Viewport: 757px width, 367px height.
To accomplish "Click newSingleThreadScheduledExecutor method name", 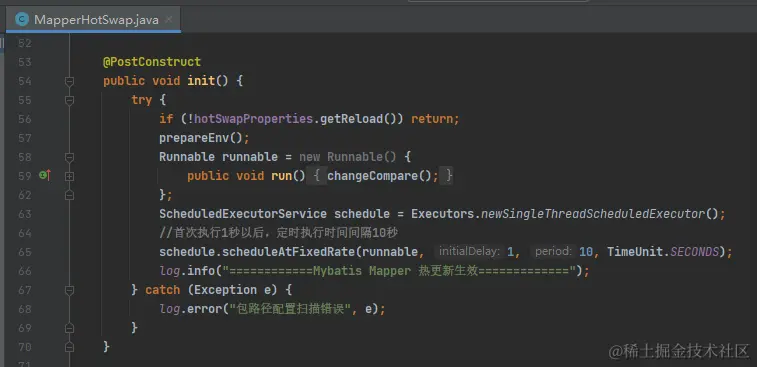I will point(592,214).
